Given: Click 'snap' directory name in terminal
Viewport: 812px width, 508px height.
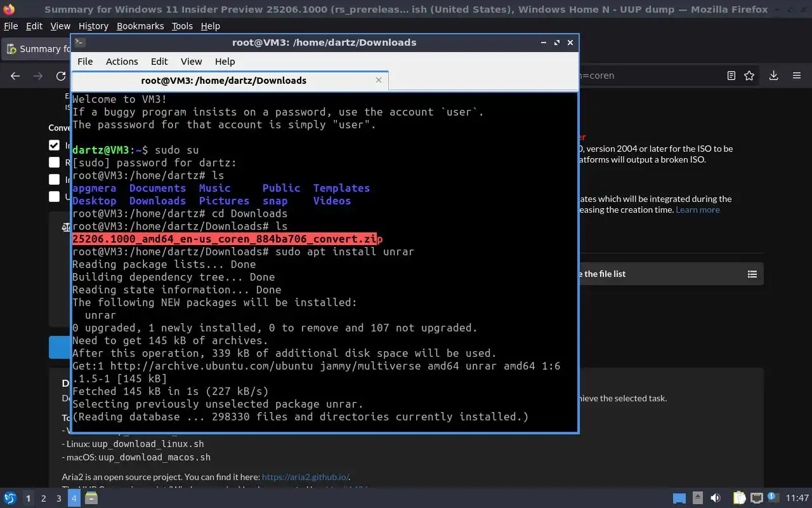Looking at the screenshot, I should pyautogui.click(x=275, y=201).
